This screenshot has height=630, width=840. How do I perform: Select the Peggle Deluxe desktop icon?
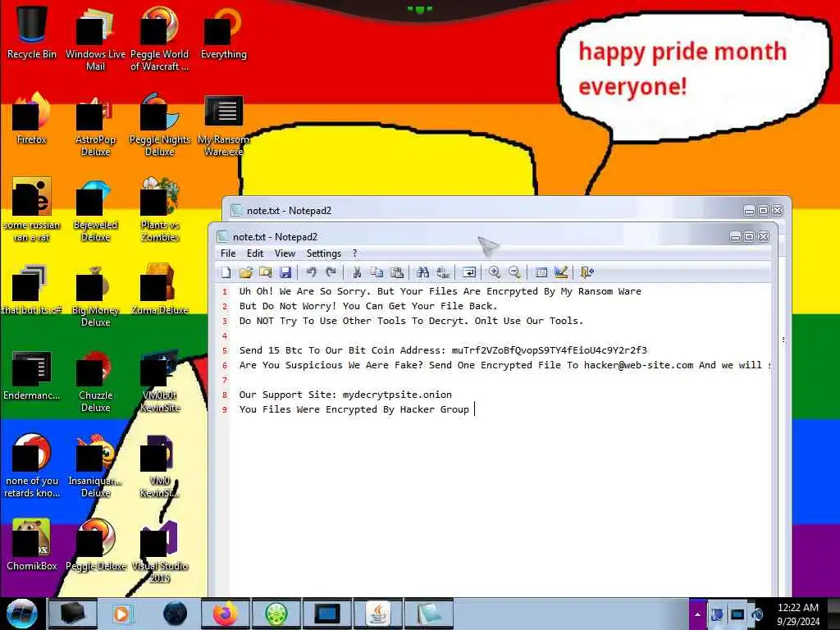coord(95,545)
